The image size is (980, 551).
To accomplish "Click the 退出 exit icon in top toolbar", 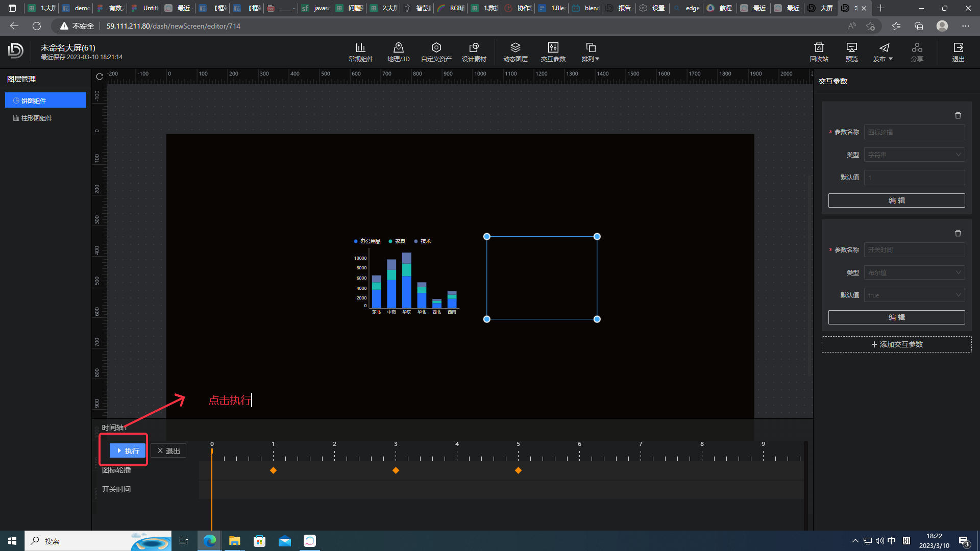I will pos(958,52).
